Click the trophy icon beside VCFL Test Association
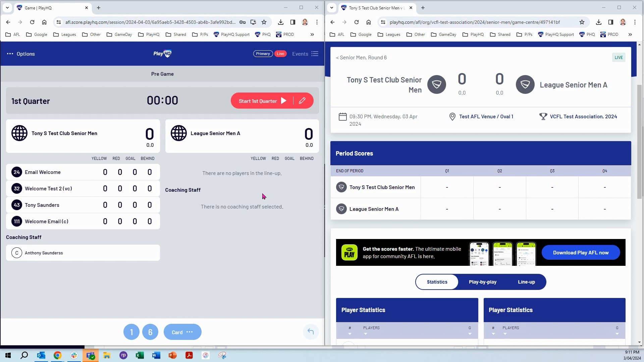Image resolution: width=644 pixels, height=362 pixels. (x=543, y=116)
